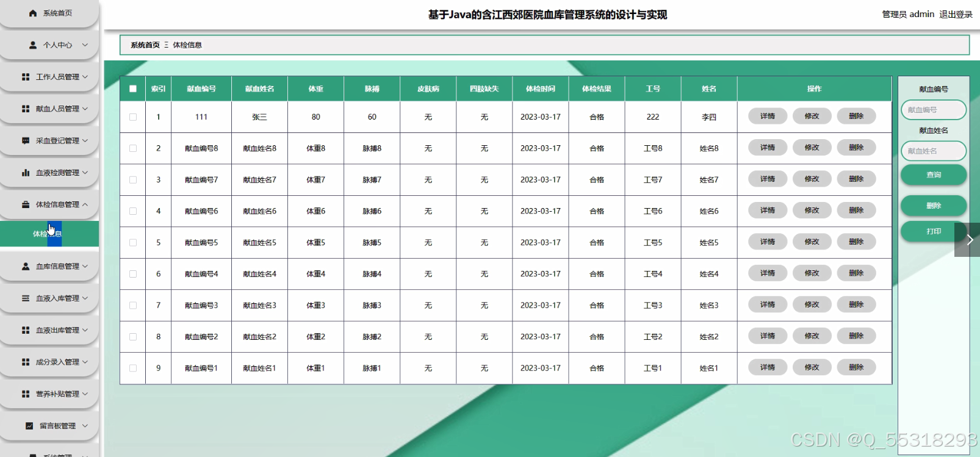Check the row with 献血编号 111

coord(133,117)
